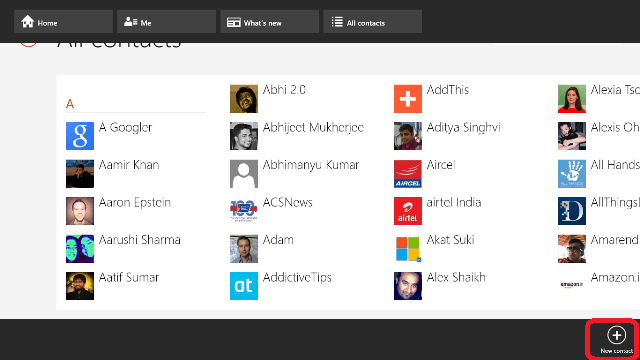Select Adam contact name
The width and height of the screenshot is (640, 360).
coord(278,240)
